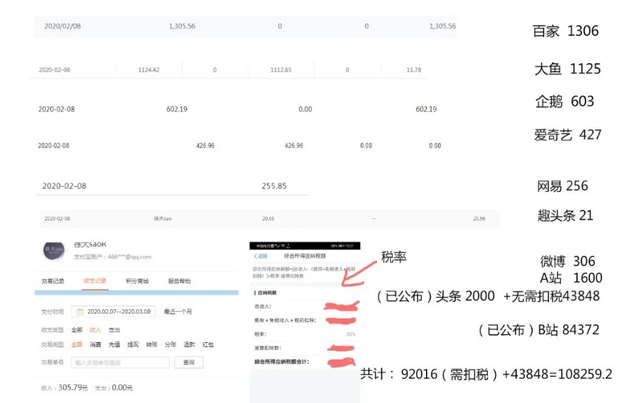Screen dimensions: 640x403
Task: Open the 服务帮助 tab
Action: click(x=179, y=281)
